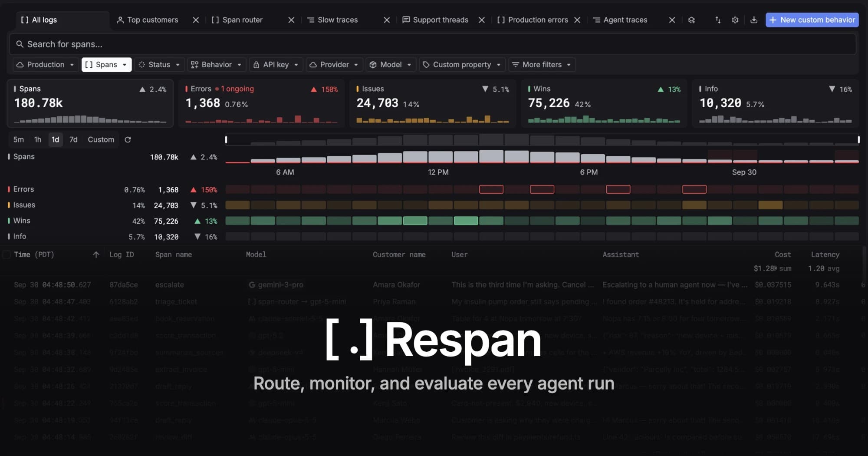
Task: Switch to the Slow traces tab
Action: point(338,20)
